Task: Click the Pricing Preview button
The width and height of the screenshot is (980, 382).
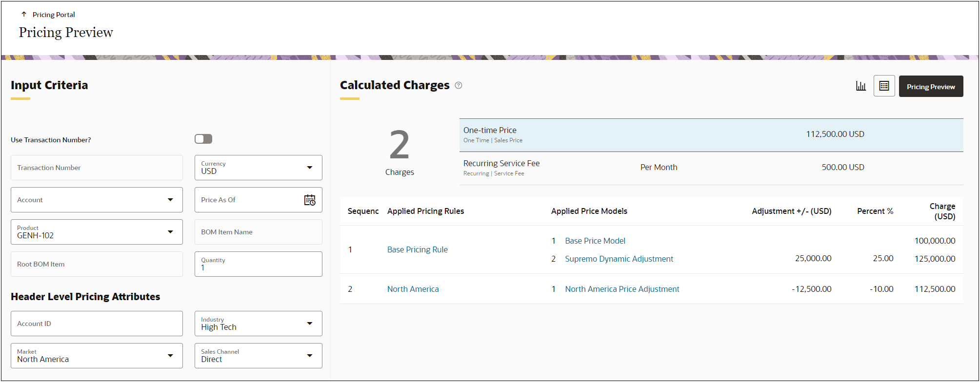Action: pos(931,86)
